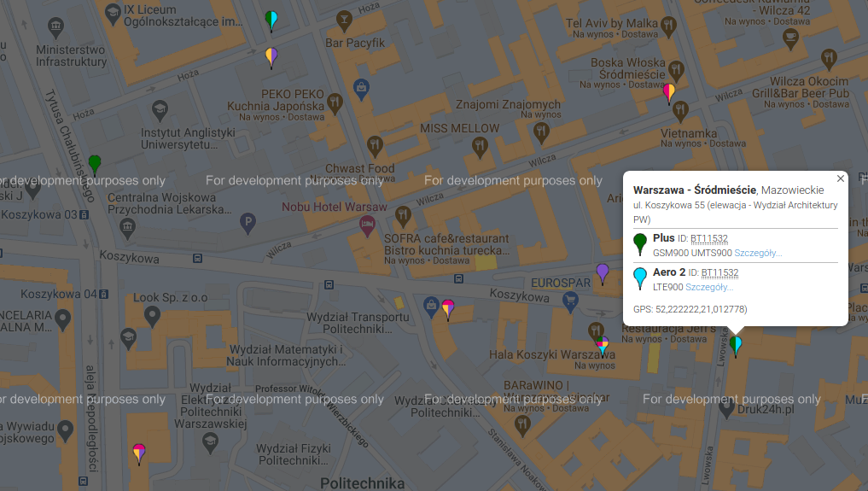Open Szczegóły link for Aero 2
Image resolution: width=868 pixels, height=491 pixels.
pyautogui.click(x=709, y=287)
